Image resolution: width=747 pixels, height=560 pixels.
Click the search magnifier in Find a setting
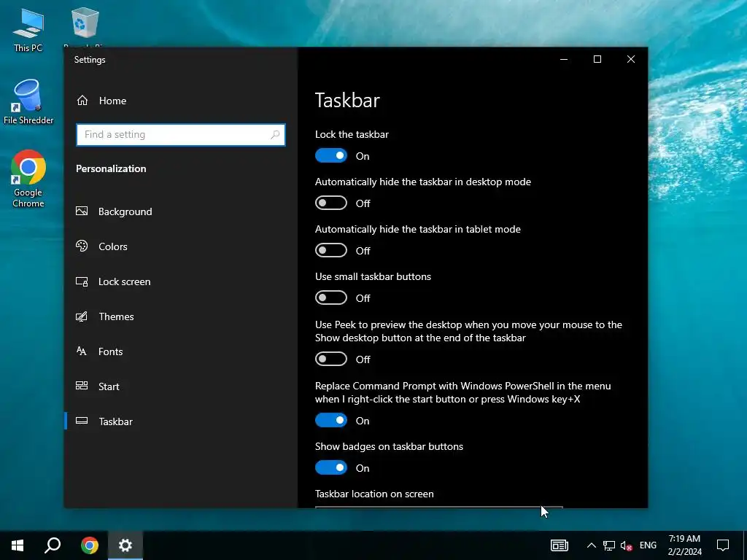275,135
